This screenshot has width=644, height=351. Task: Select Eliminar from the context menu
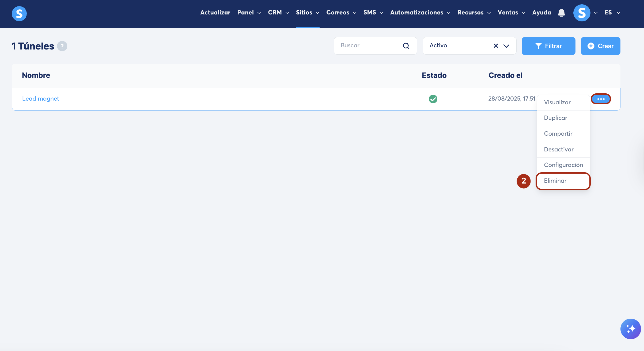click(555, 181)
